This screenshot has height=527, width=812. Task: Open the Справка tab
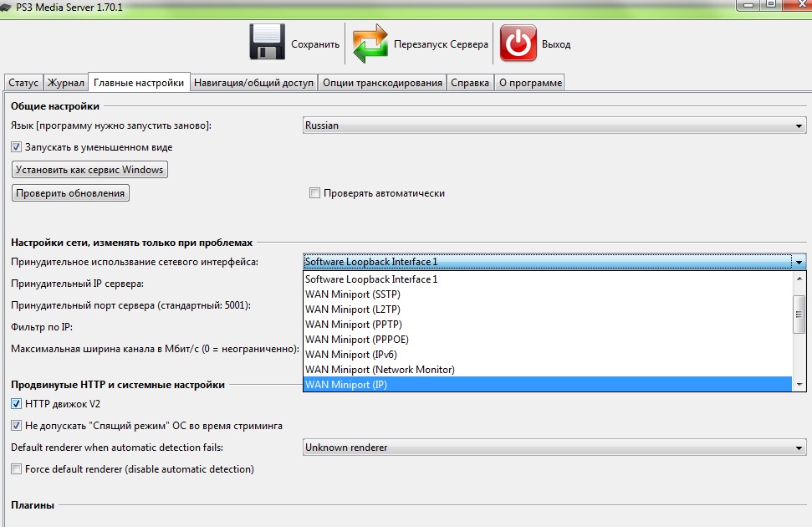[470, 83]
